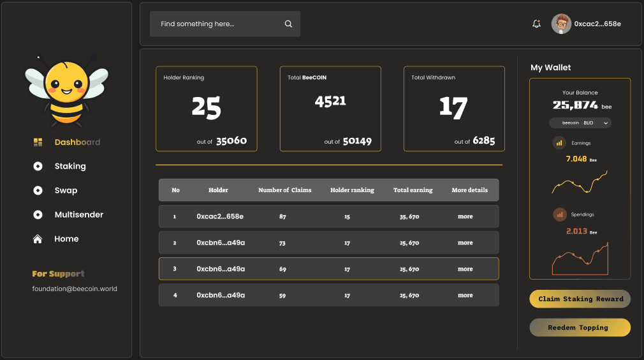Click the balance 25,874 bee

tap(582, 105)
